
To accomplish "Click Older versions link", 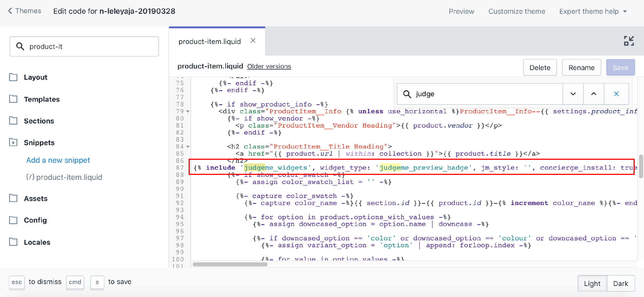I will coord(269,66).
